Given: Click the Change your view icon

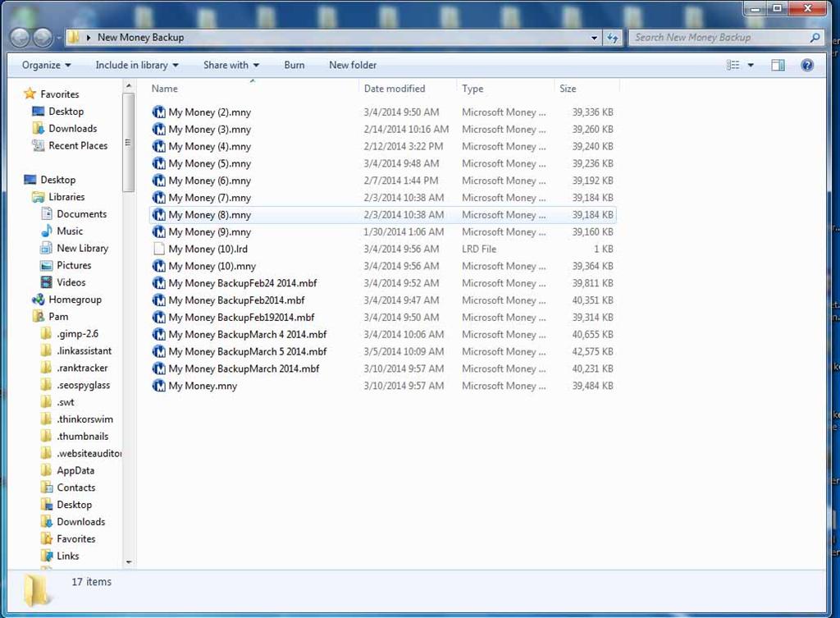Looking at the screenshot, I should click(733, 65).
